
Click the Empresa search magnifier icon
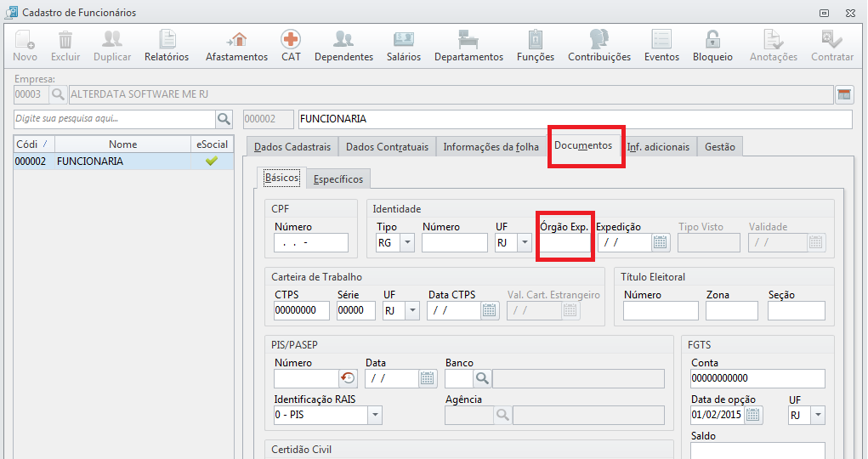58,94
